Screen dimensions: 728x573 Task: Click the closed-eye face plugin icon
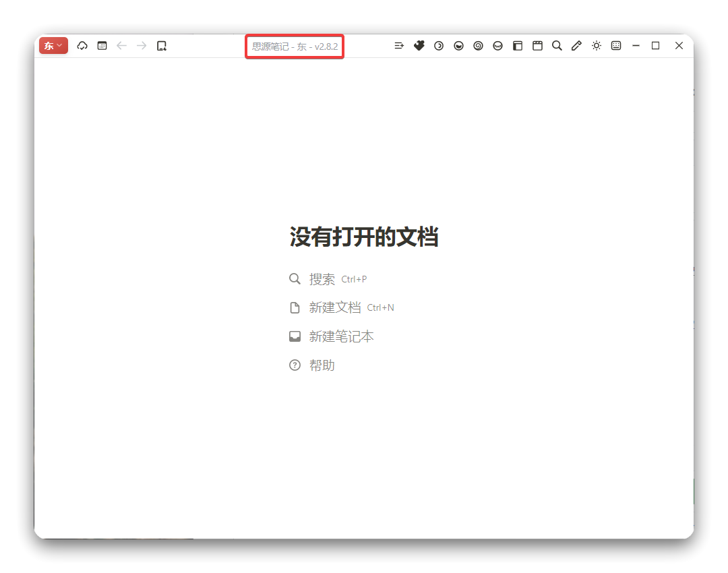[x=497, y=46]
